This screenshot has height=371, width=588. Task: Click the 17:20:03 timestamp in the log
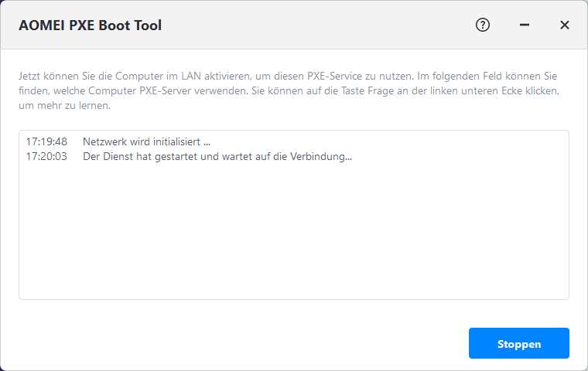[46, 156]
